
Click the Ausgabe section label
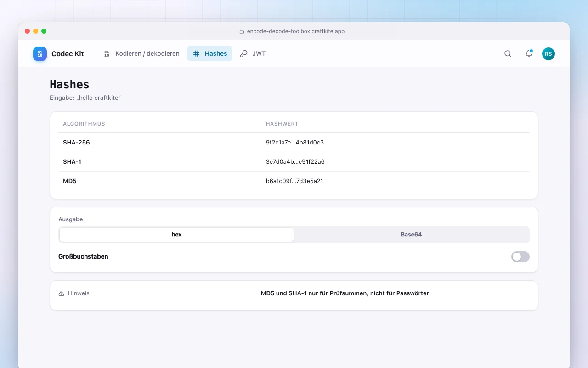coord(71,219)
